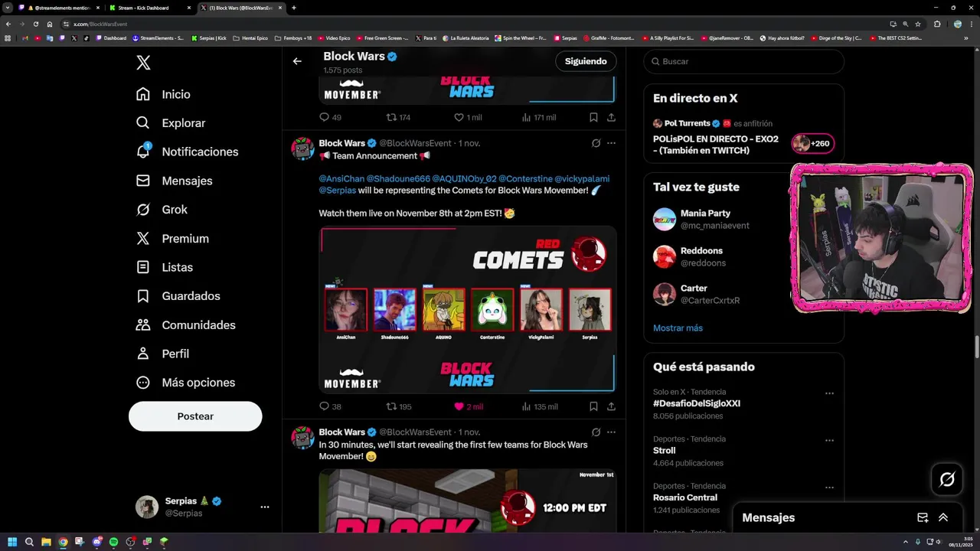Open Grok from sidebar
The image size is (980, 551).
point(162,209)
